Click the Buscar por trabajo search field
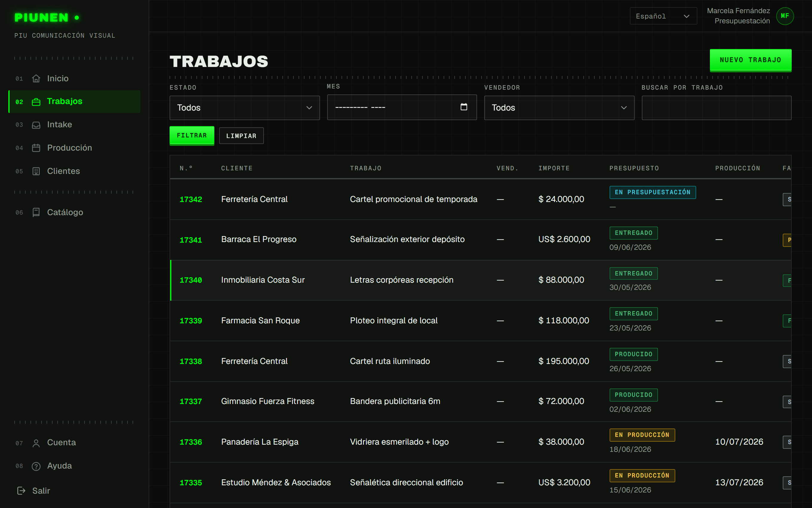The width and height of the screenshot is (812, 508). point(716,108)
